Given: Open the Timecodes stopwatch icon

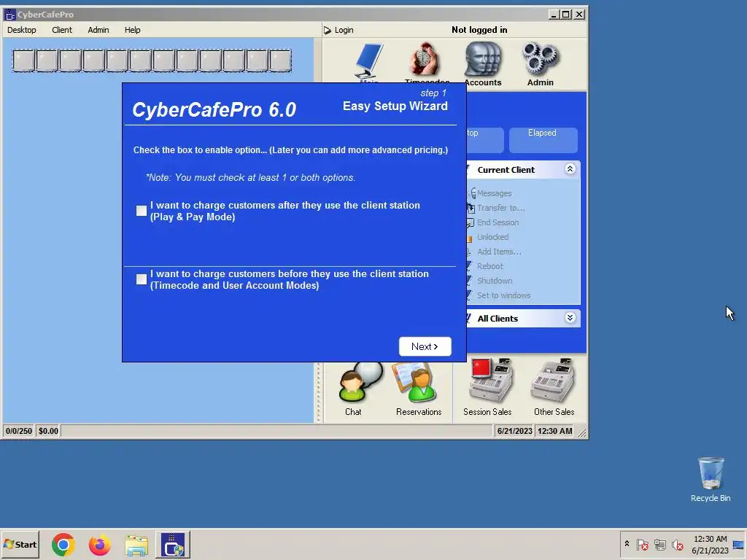Looking at the screenshot, I should (x=425, y=61).
